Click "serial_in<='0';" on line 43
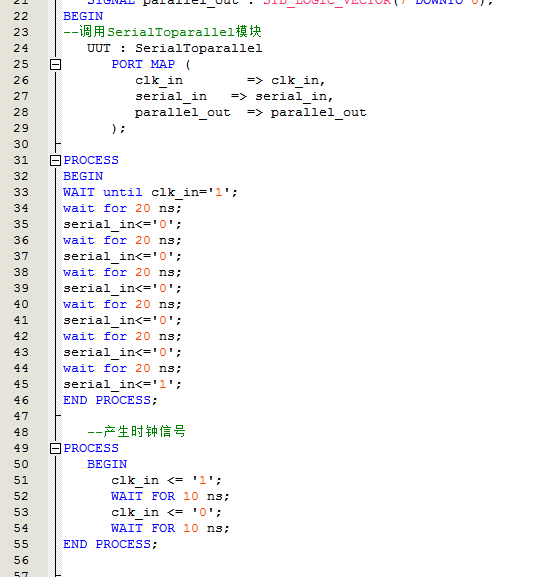The width and height of the screenshot is (545, 577). click(x=123, y=353)
